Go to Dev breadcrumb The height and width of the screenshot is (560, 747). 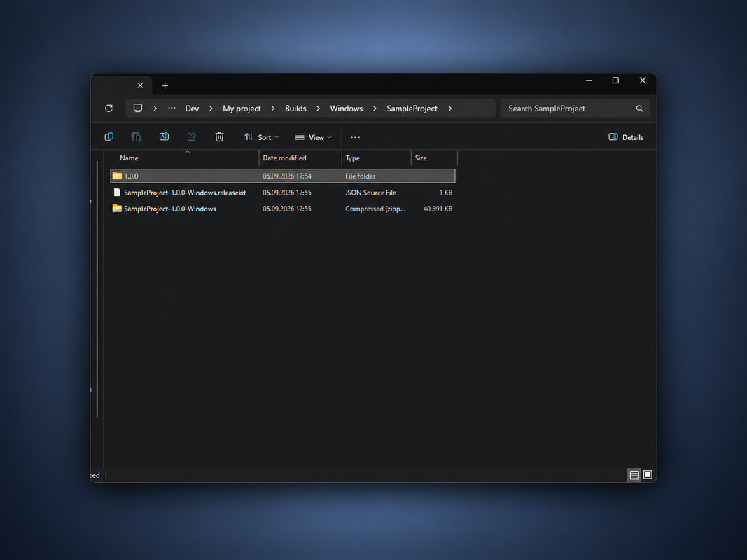tap(192, 108)
